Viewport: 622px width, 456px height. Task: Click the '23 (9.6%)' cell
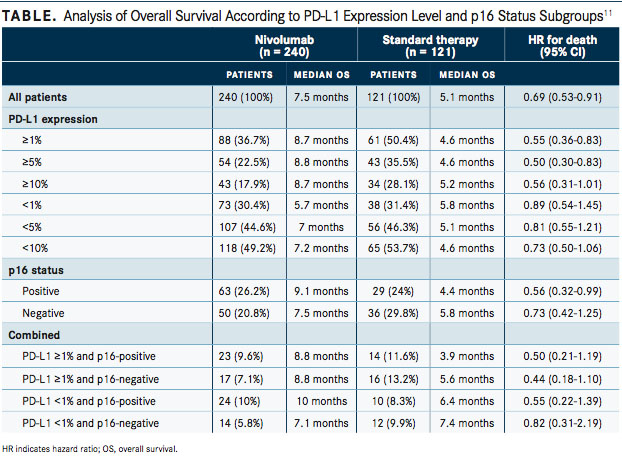(x=241, y=356)
